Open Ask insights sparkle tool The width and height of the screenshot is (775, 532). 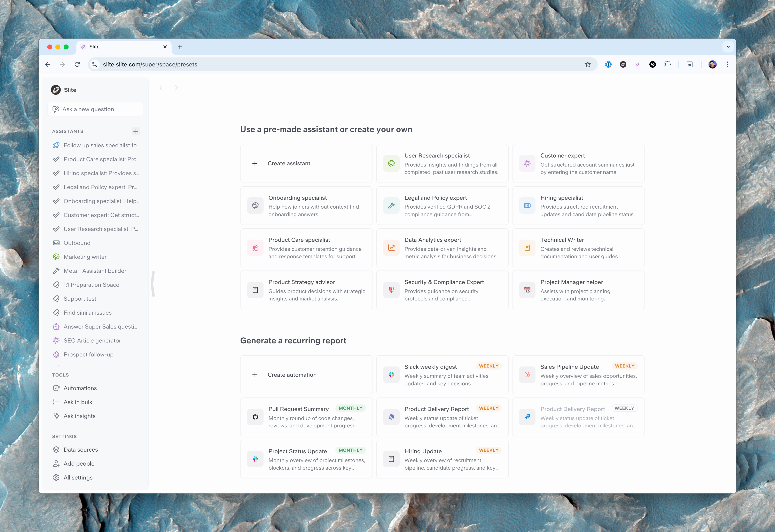79,416
